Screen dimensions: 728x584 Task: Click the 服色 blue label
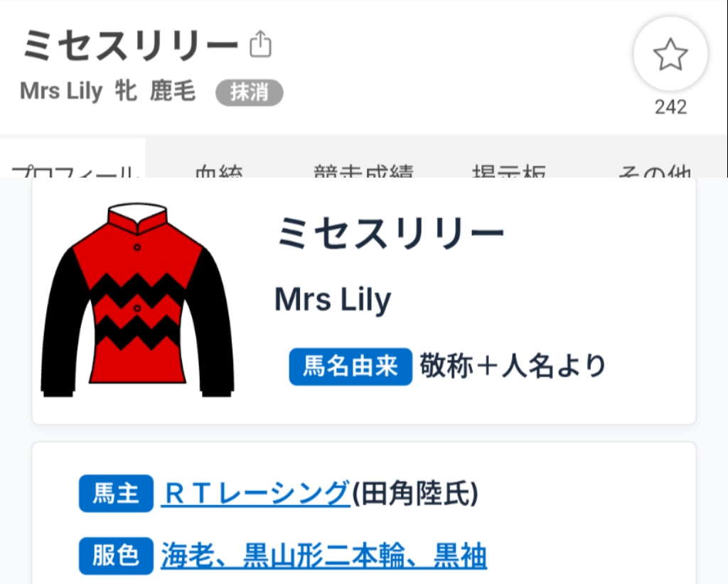click(x=116, y=556)
